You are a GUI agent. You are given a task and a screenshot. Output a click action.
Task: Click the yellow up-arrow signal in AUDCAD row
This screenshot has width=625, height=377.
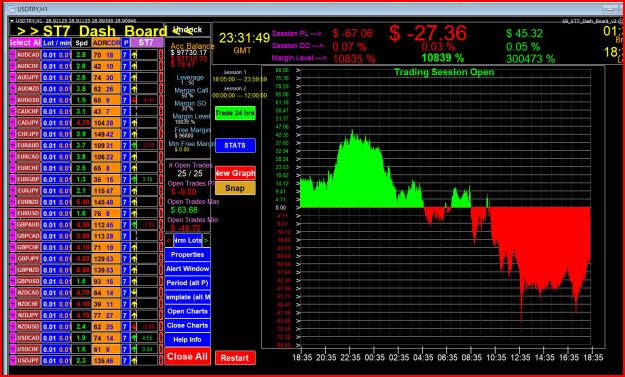134,55
